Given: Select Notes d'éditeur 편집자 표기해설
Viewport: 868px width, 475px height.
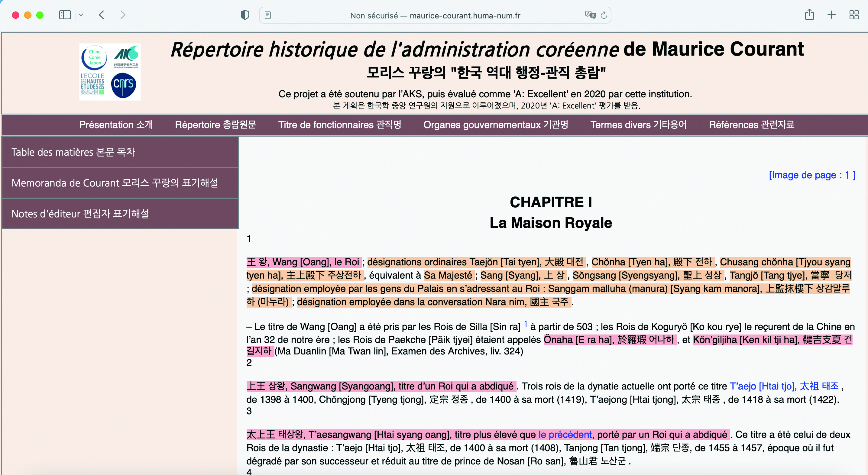Looking at the screenshot, I should click(120, 214).
